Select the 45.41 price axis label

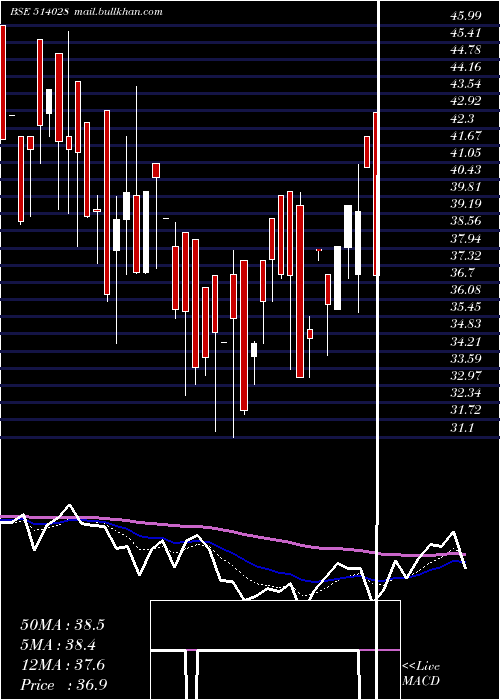coord(466,33)
